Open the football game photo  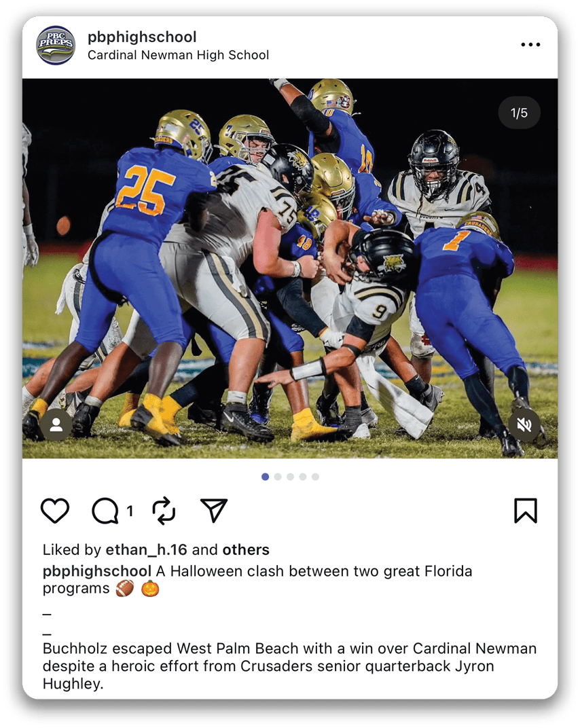pos(290,268)
